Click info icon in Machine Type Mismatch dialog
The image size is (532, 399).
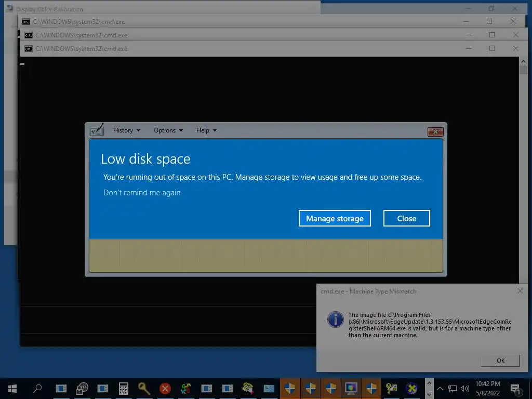pyautogui.click(x=335, y=320)
